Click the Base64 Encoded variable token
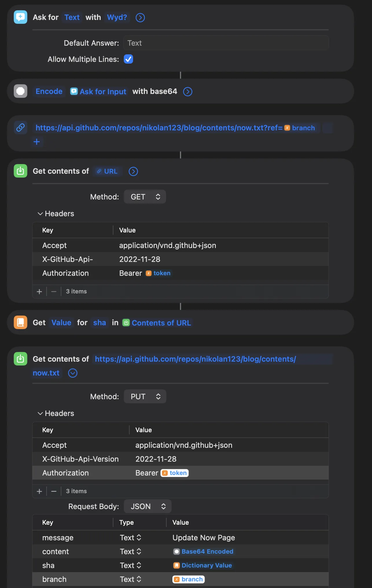 (x=203, y=552)
